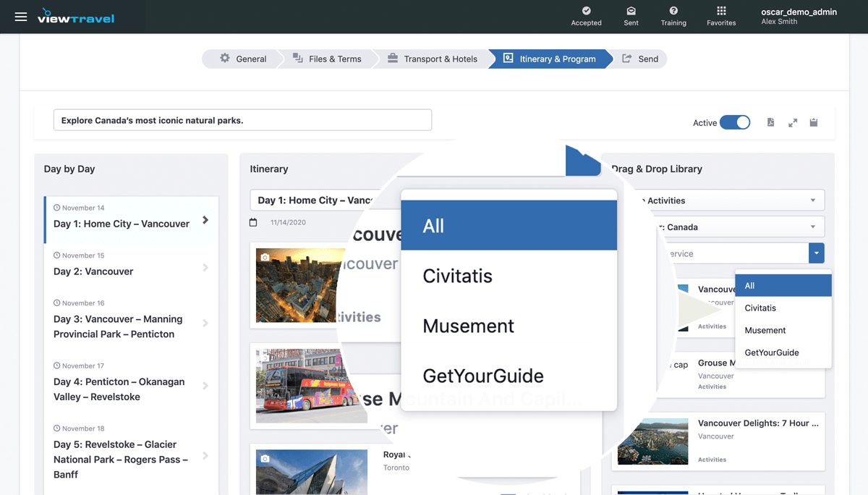
Task: Click the clock icon beside November 16
Action: (x=57, y=303)
